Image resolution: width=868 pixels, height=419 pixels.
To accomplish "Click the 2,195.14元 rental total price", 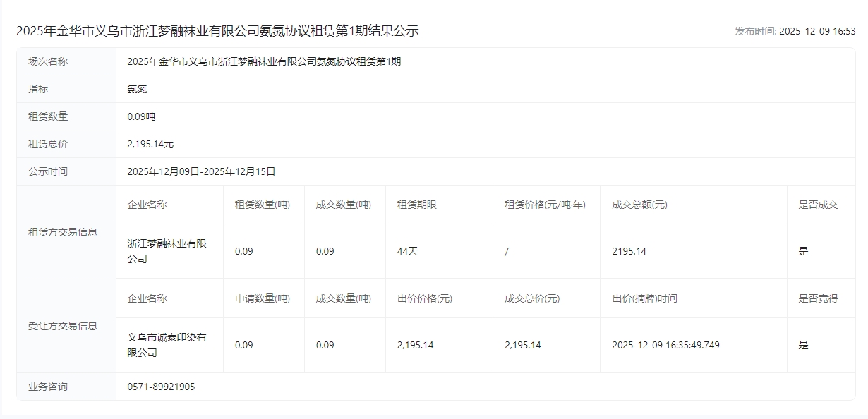I will tap(150, 144).
